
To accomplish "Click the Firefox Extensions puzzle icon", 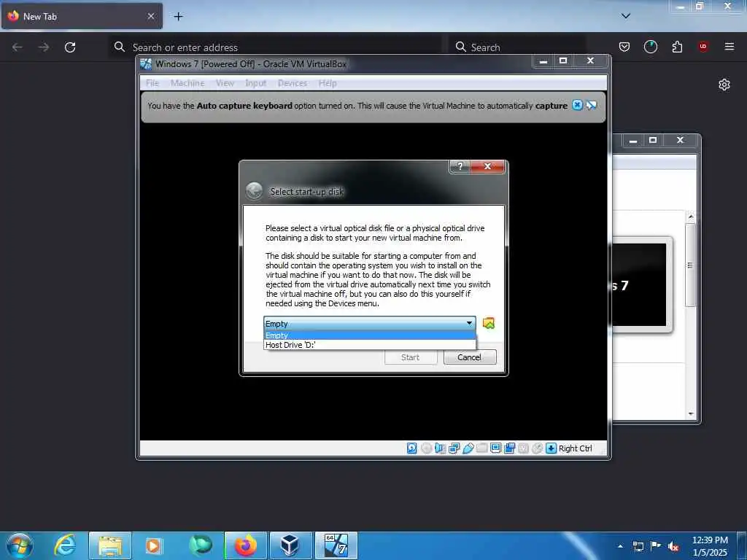I will coord(677,47).
